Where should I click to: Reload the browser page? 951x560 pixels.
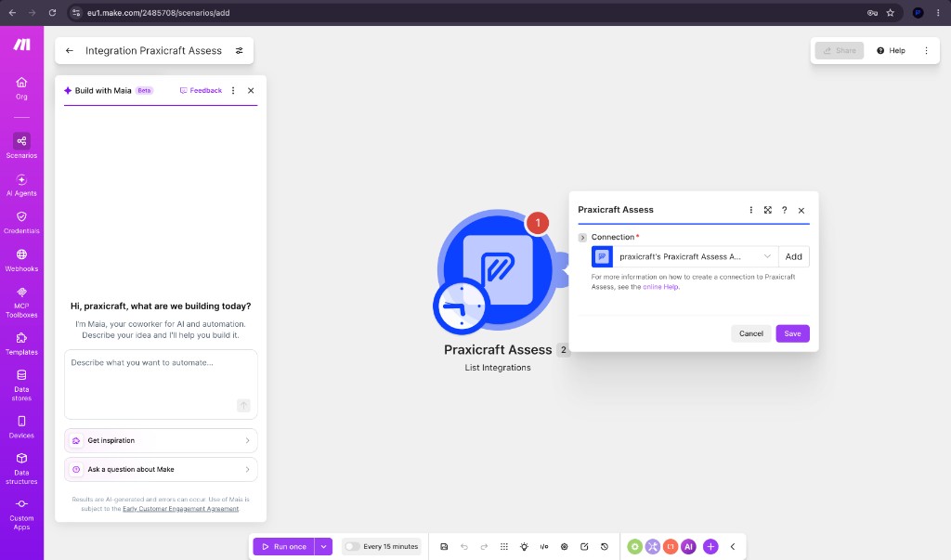(53, 13)
